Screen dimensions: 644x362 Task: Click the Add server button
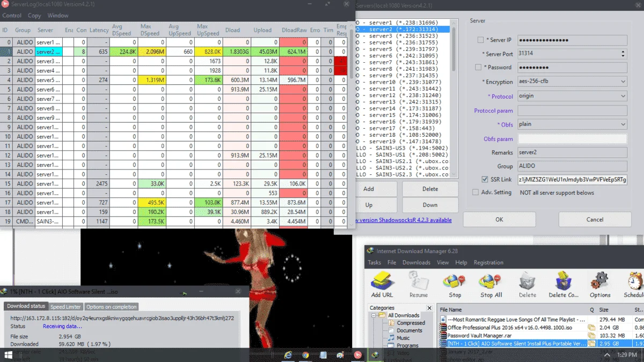375,189
